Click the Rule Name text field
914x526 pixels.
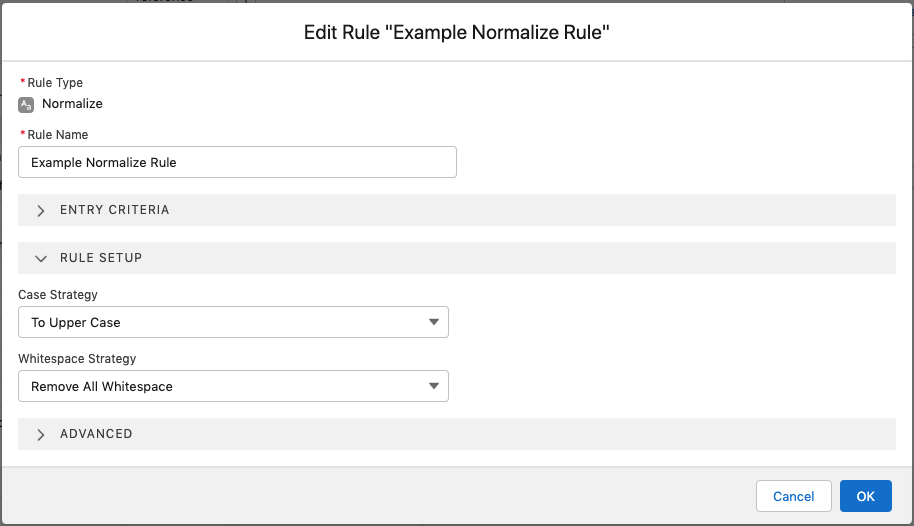click(237, 162)
